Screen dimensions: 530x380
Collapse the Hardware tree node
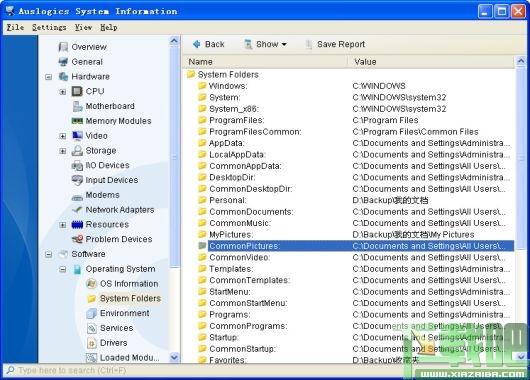[48, 77]
